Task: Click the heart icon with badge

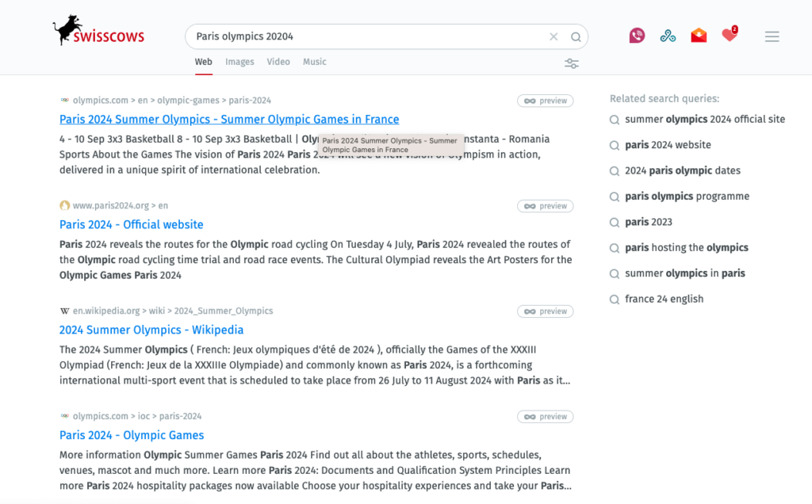Action: (729, 36)
